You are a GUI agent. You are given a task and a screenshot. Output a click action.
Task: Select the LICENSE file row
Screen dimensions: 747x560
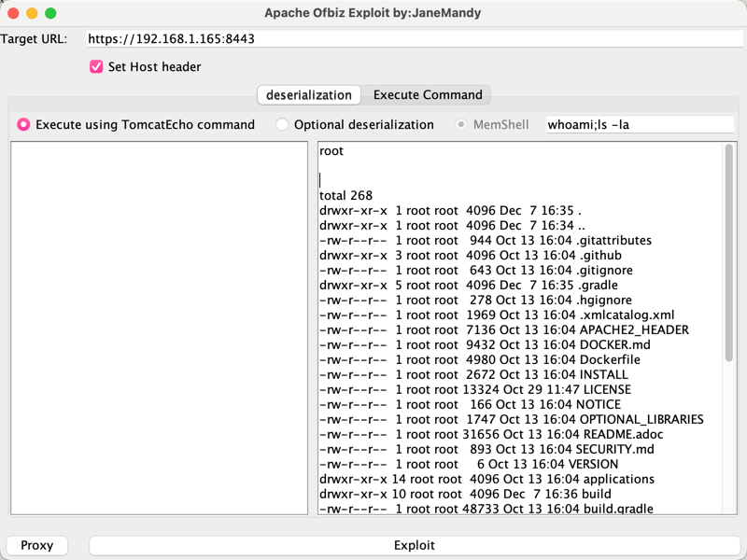tap(475, 389)
